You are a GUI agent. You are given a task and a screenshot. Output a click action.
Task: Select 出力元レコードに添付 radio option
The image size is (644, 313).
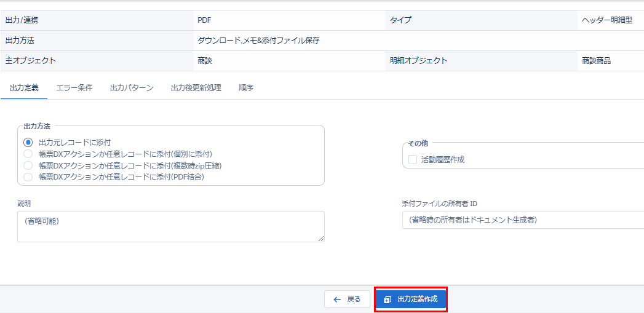coord(28,142)
